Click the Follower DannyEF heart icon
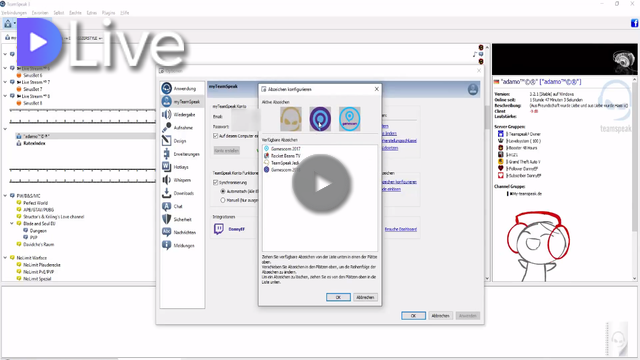The height and width of the screenshot is (360, 640). pos(500,168)
